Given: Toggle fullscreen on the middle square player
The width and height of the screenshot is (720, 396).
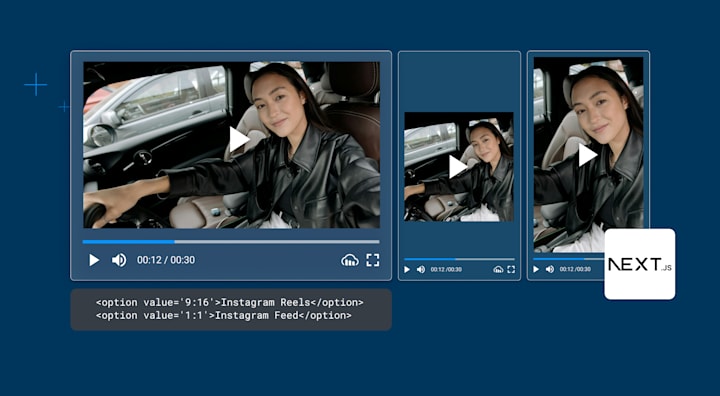Looking at the screenshot, I should tap(511, 270).
